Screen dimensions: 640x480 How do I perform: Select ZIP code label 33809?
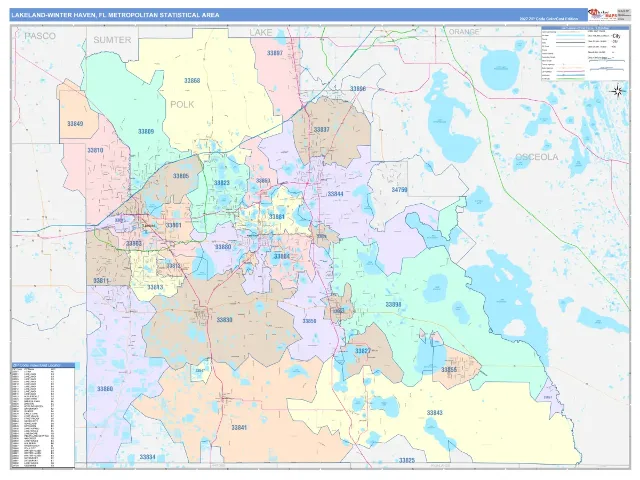coord(146,131)
